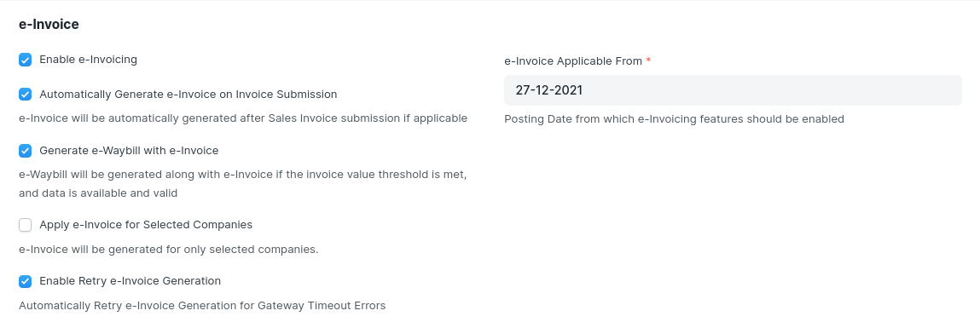Click the Gateway Timeout Errors description text
The width and height of the screenshot is (980, 328).
[202, 306]
